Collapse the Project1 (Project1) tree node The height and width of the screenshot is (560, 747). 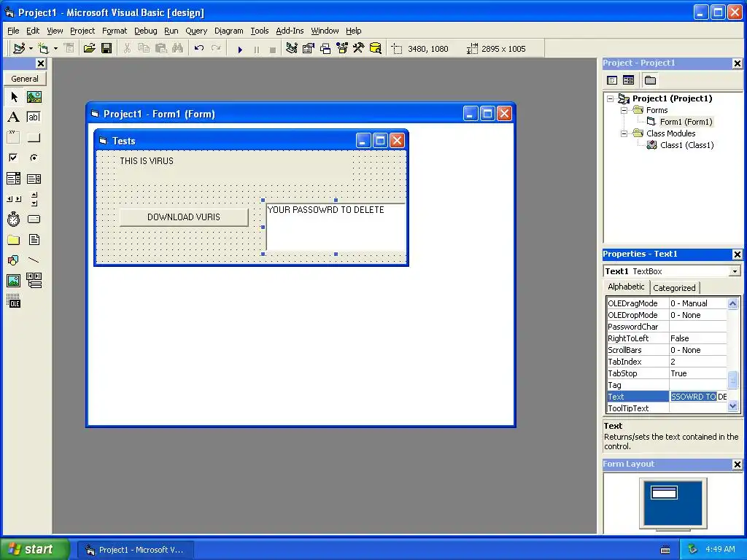pyautogui.click(x=611, y=98)
